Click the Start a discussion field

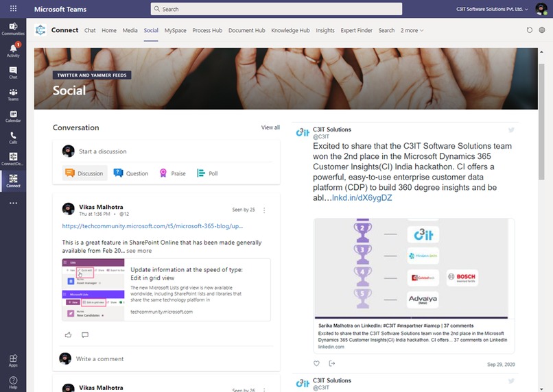coord(166,151)
